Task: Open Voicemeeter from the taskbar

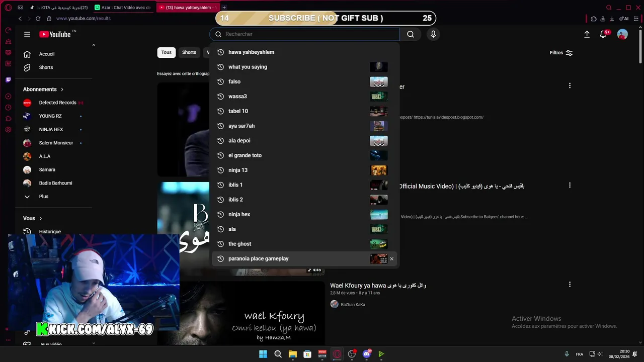Action: [x=323, y=354]
